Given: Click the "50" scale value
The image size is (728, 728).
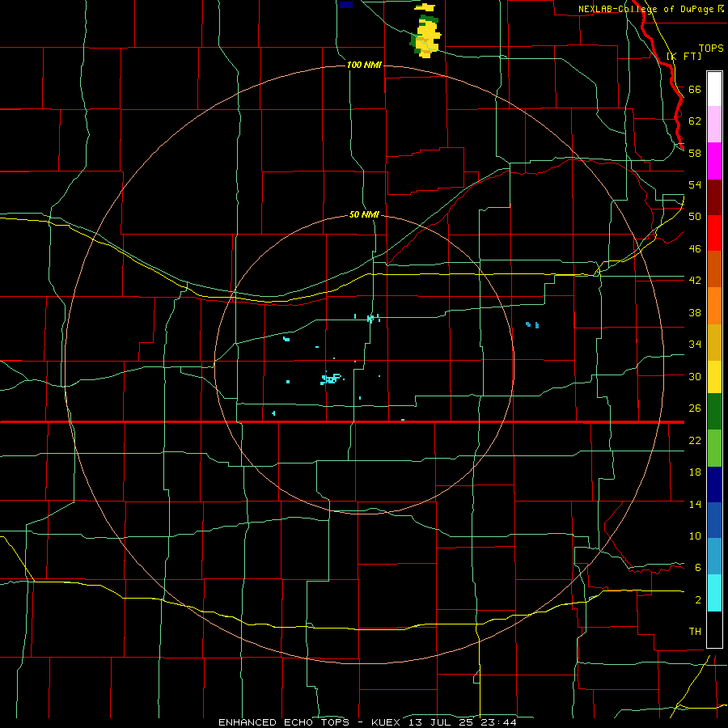Looking at the screenshot, I should [x=695, y=216].
